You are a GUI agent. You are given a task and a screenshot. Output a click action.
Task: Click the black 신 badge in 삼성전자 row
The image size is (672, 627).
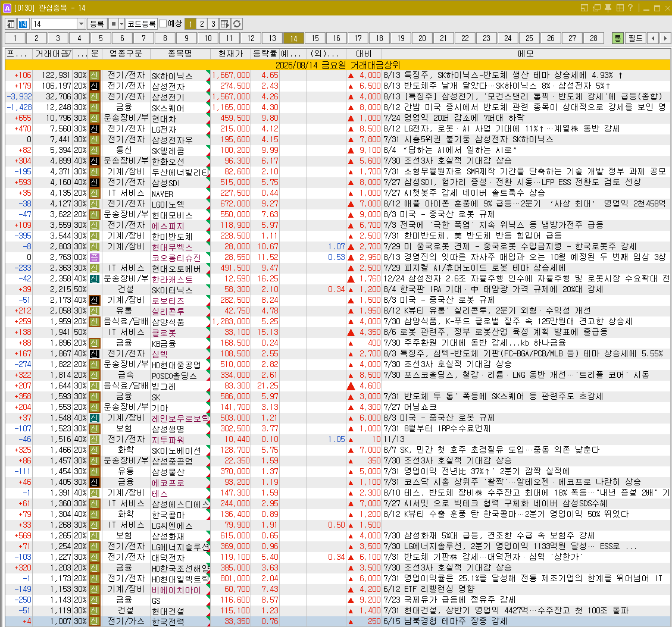[94, 86]
